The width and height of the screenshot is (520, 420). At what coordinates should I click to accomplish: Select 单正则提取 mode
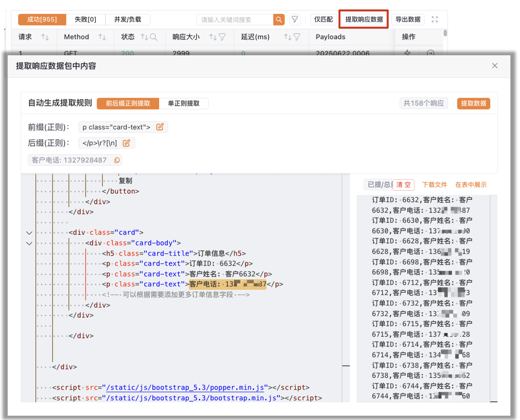[x=184, y=103]
